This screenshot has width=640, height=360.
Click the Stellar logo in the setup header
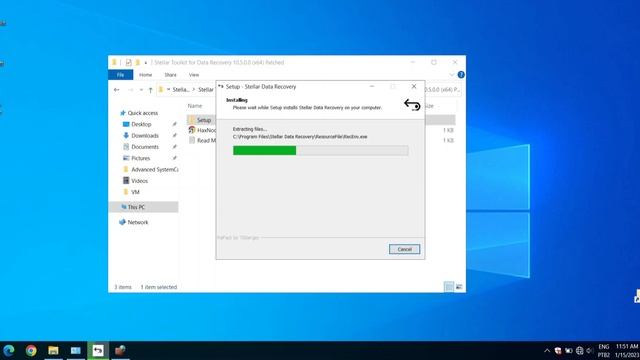pos(412,105)
